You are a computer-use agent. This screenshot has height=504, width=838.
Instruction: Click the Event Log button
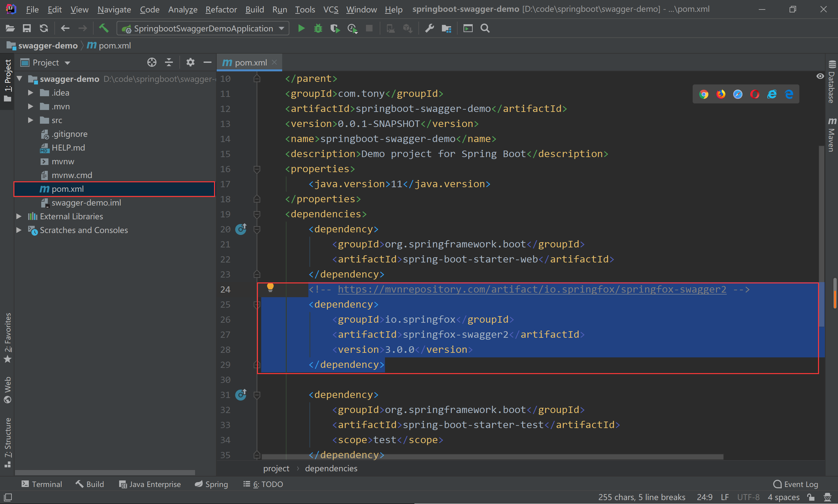click(x=795, y=484)
